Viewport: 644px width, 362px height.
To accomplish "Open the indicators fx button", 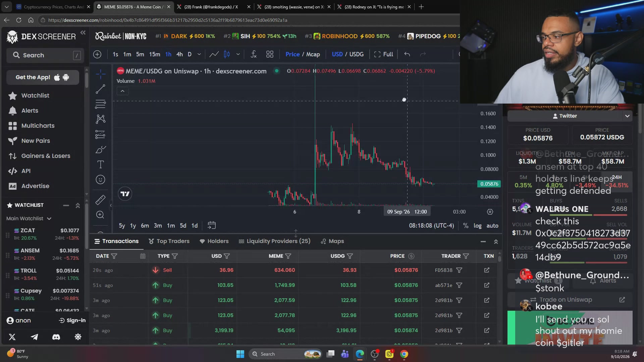I will coord(254,54).
